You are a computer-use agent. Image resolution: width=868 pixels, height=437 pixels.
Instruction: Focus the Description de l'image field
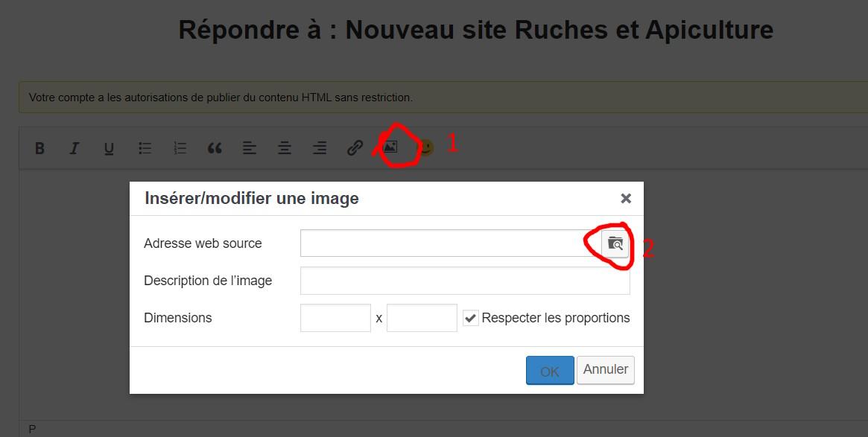465,281
